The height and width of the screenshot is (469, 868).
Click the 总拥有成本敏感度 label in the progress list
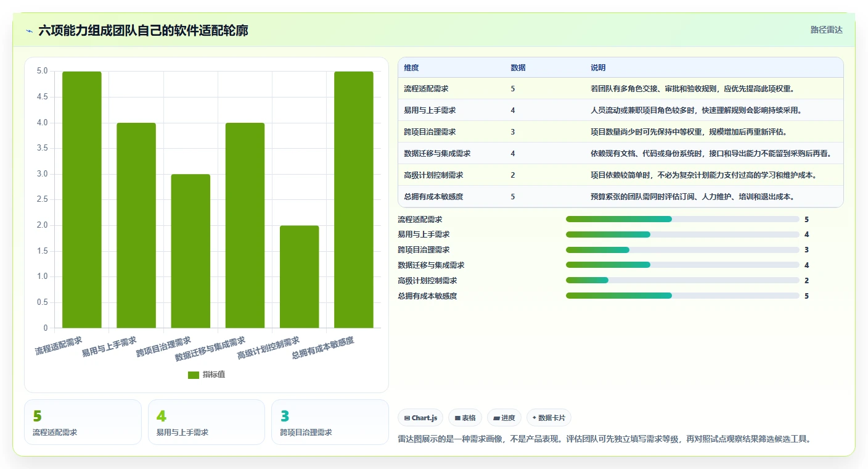[428, 296]
